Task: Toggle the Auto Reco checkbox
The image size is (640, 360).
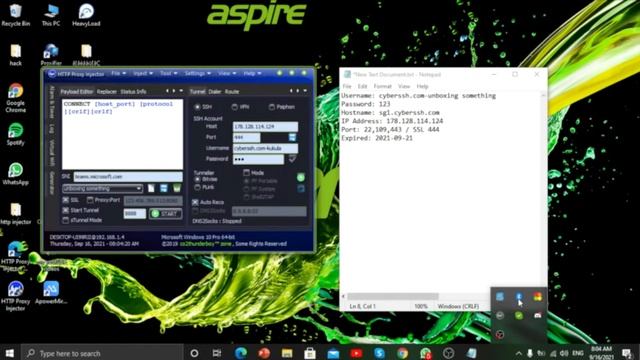Action: [196, 202]
